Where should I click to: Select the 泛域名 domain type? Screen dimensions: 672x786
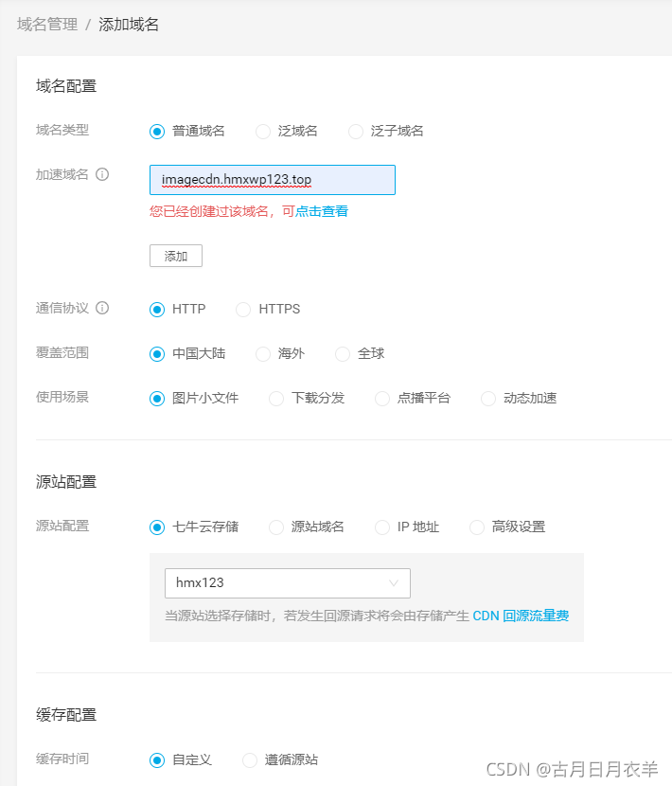tap(262, 132)
